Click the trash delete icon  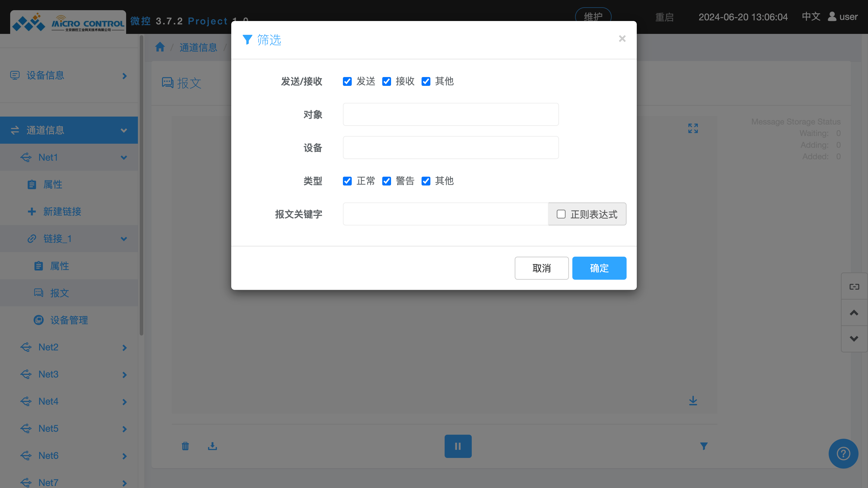tap(185, 446)
